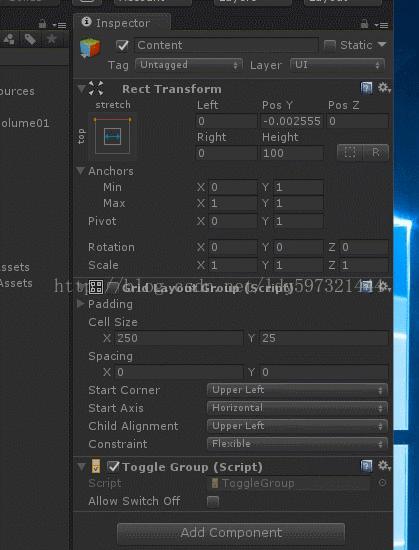419x550 pixels.
Task: Open the Tag dropdown showing Untagged
Action: (189, 65)
